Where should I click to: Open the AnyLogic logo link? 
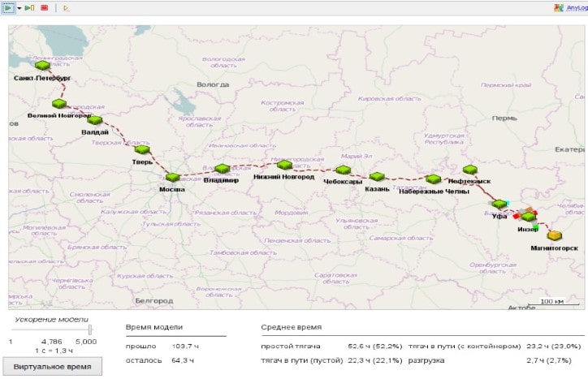point(570,7)
